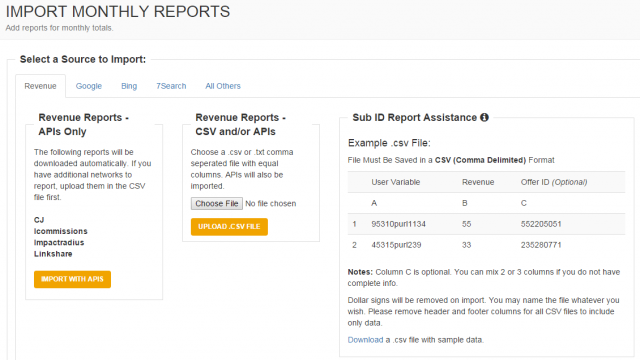Image resolution: width=640 pixels, height=360 pixels.
Task: Click the column letter C cell
Action: [524, 203]
